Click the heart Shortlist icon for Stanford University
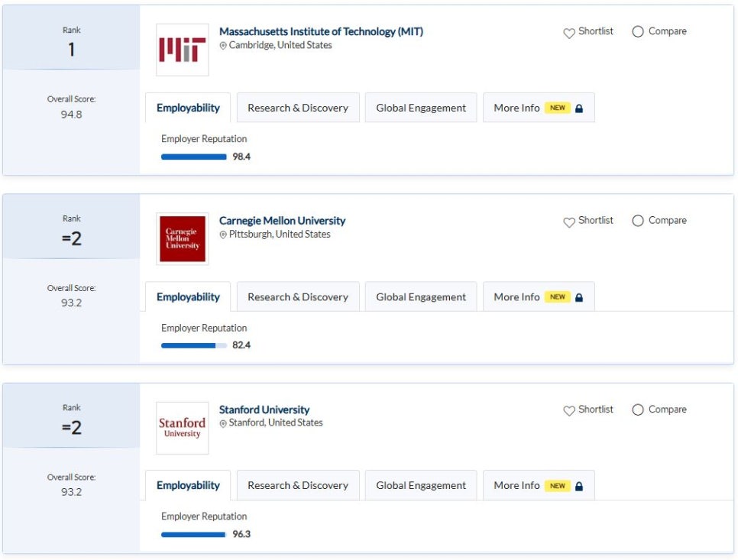The width and height of the screenshot is (738, 560). coord(569,410)
